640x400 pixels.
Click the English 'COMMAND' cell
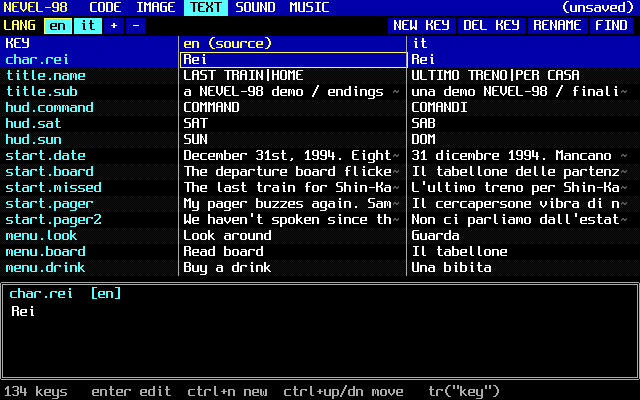[293, 107]
